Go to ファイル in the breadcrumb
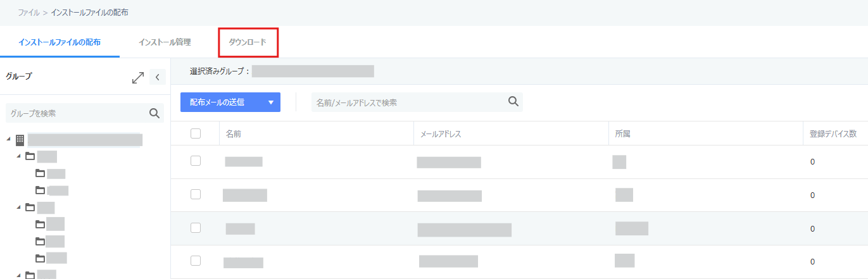 29,12
